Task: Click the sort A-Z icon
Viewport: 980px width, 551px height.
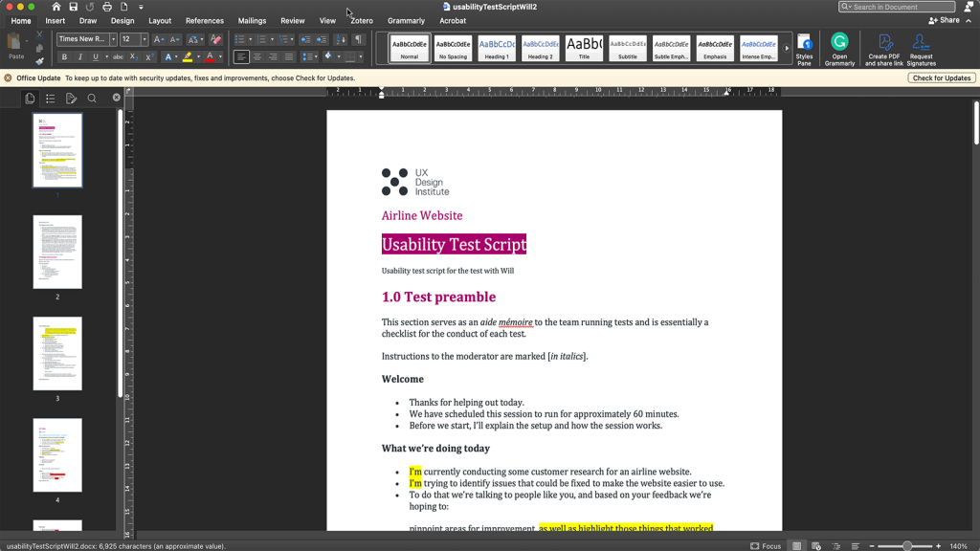Action: pyautogui.click(x=341, y=38)
